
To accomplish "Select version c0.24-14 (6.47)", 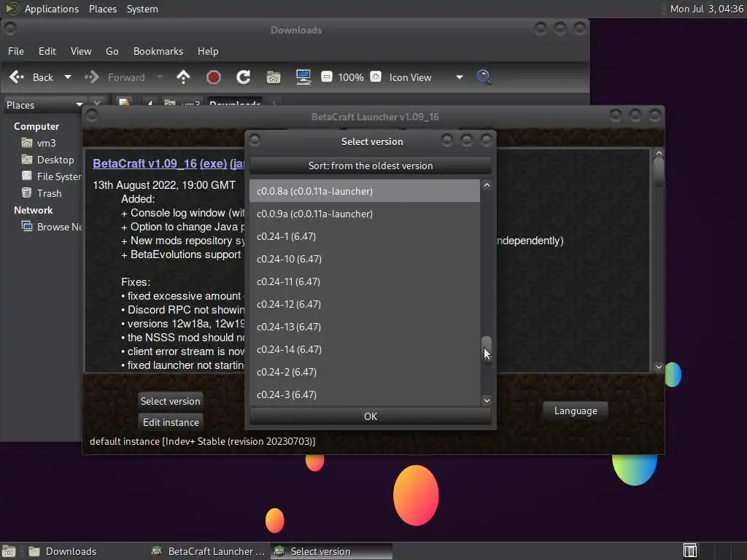I will pos(365,349).
